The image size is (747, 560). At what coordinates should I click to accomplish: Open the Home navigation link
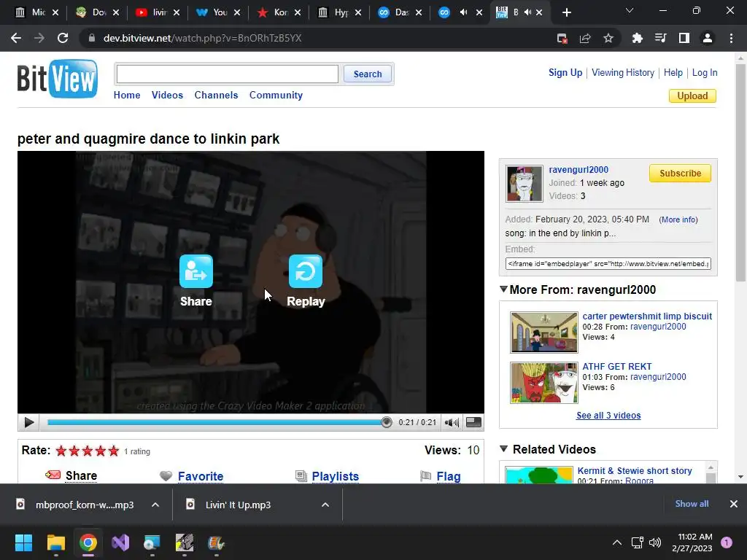127,95
